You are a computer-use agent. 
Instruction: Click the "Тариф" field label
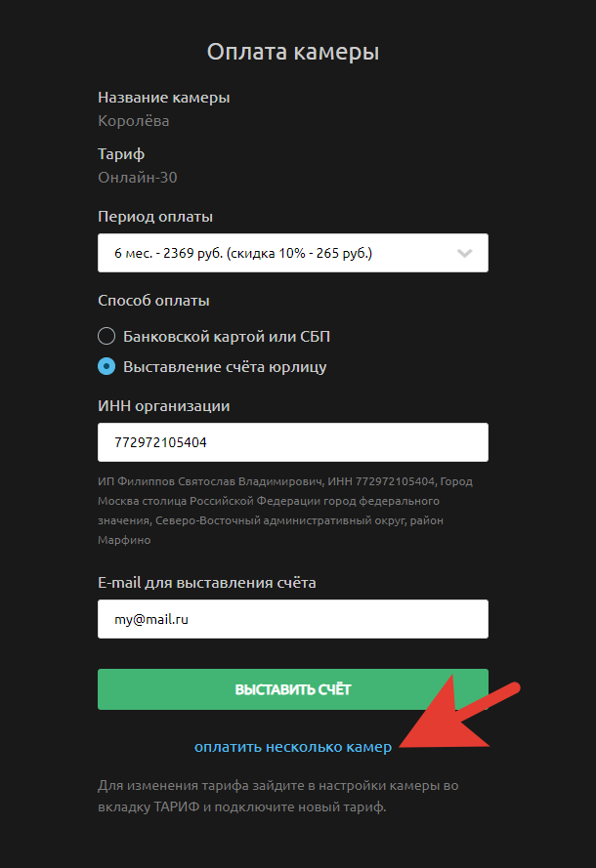121,154
